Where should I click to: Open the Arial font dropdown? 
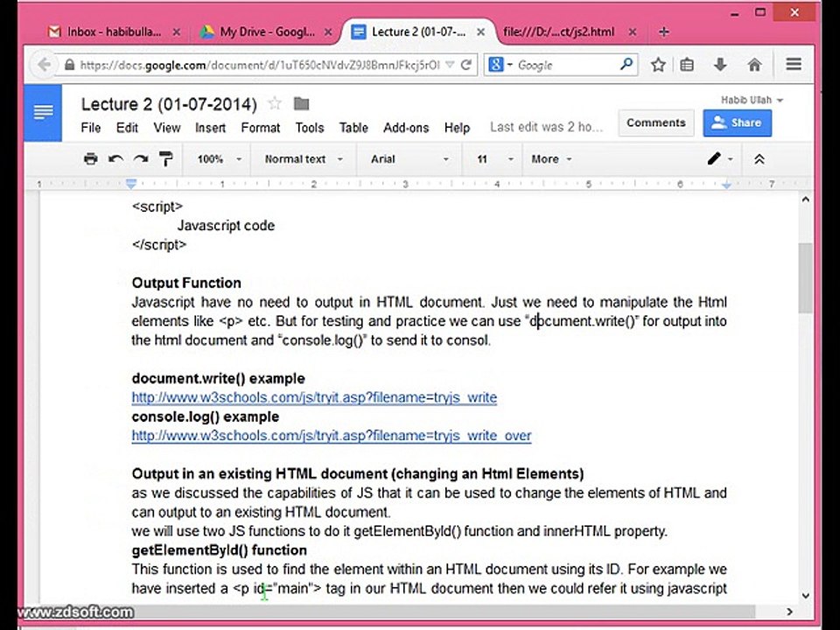[409, 159]
